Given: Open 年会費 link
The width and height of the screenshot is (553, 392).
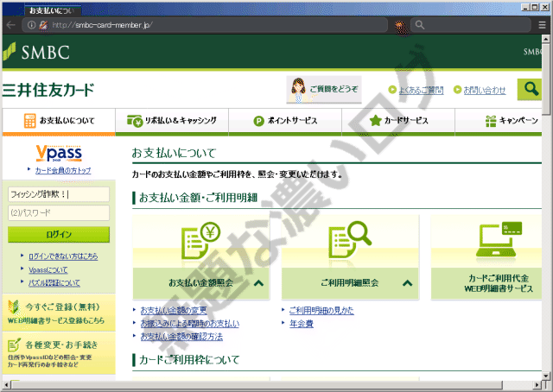Looking at the screenshot, I should [302, 324].
